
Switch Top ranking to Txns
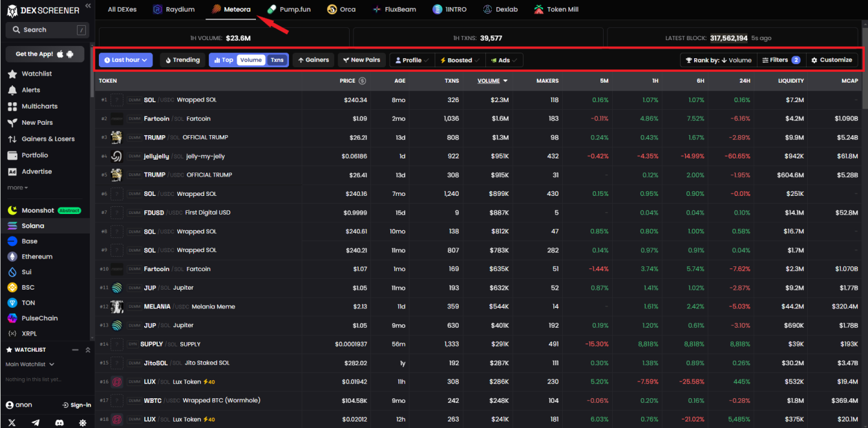[277, 60]
